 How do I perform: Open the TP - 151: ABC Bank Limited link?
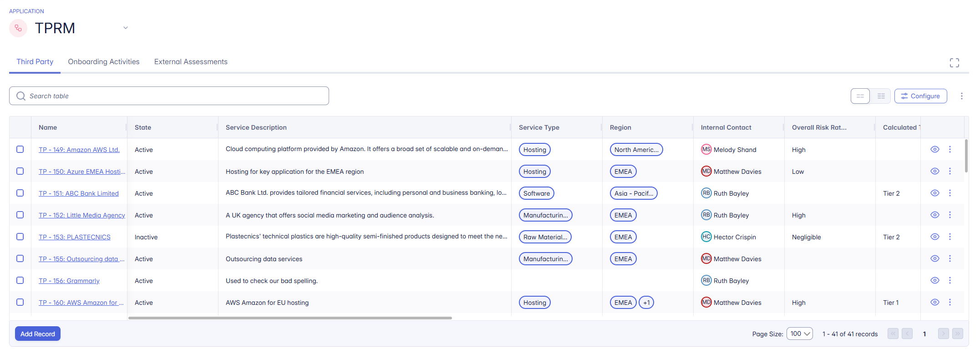point(78,193)
